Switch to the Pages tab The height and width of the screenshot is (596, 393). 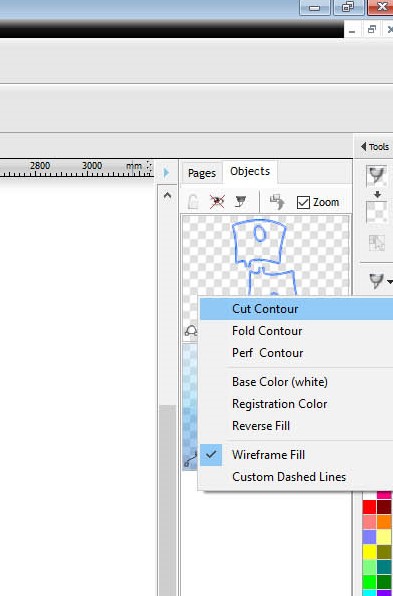coord(202,173)
